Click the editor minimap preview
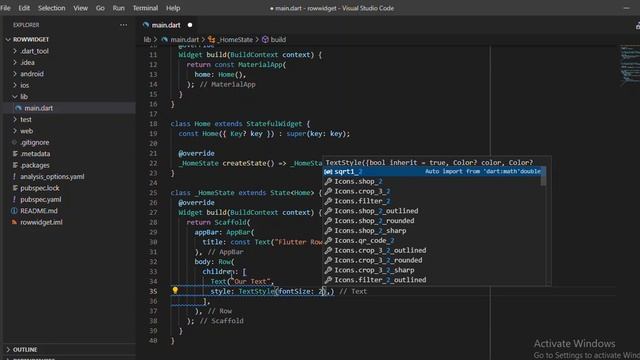This screenshot has width=640, height=360. tap(629, 65)
